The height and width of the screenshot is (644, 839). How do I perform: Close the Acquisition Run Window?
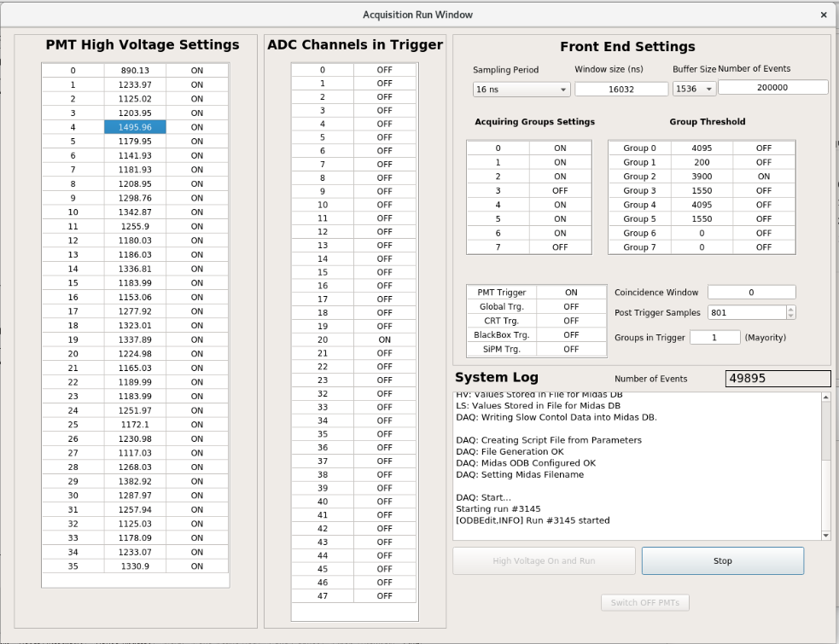(x=823, y=15)
